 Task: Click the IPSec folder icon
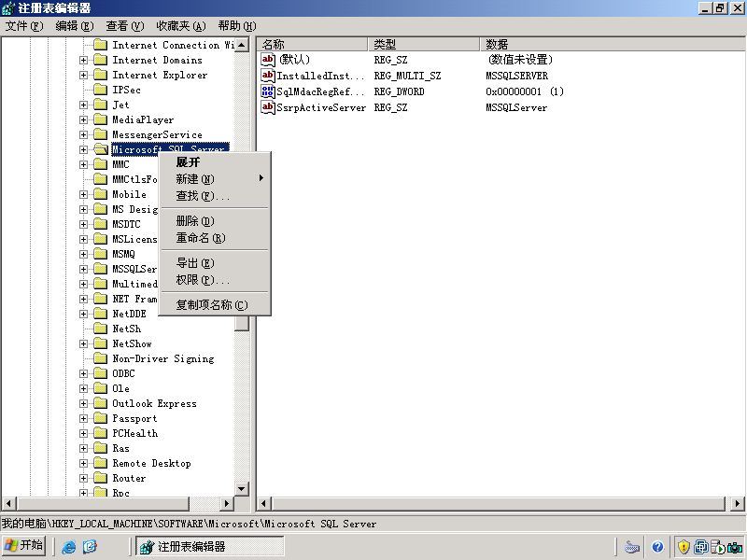(x=100, y=90)
